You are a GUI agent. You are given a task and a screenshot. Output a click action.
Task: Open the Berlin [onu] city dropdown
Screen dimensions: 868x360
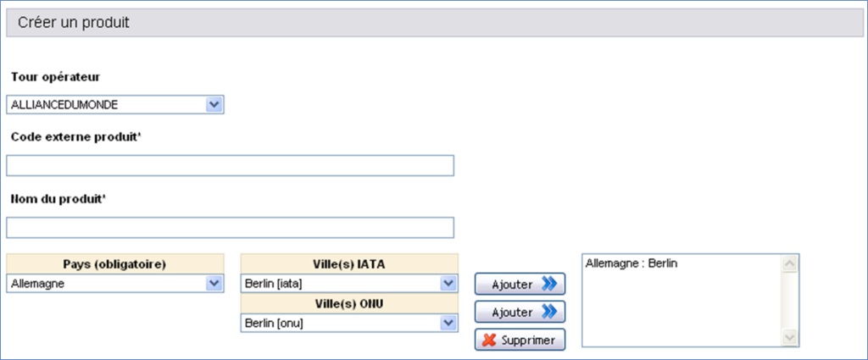point(348,324)
